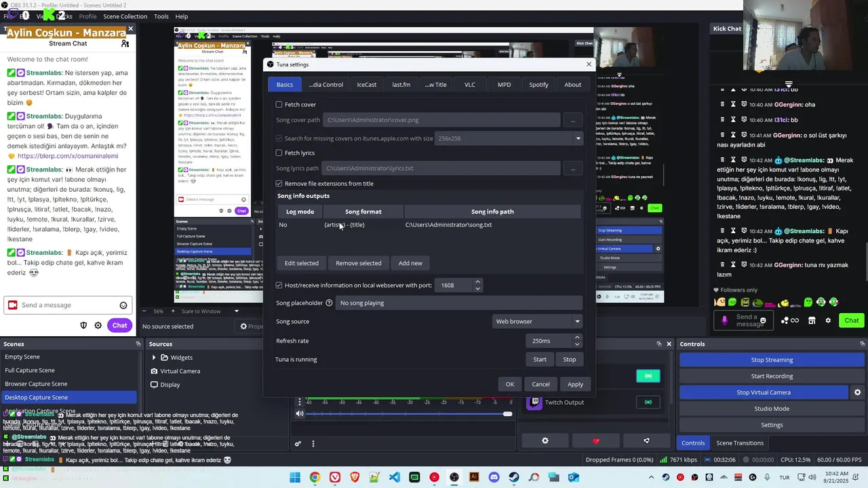
Task: Click the heart icon button
Action: pyautogui.click(x=596, y=441)
